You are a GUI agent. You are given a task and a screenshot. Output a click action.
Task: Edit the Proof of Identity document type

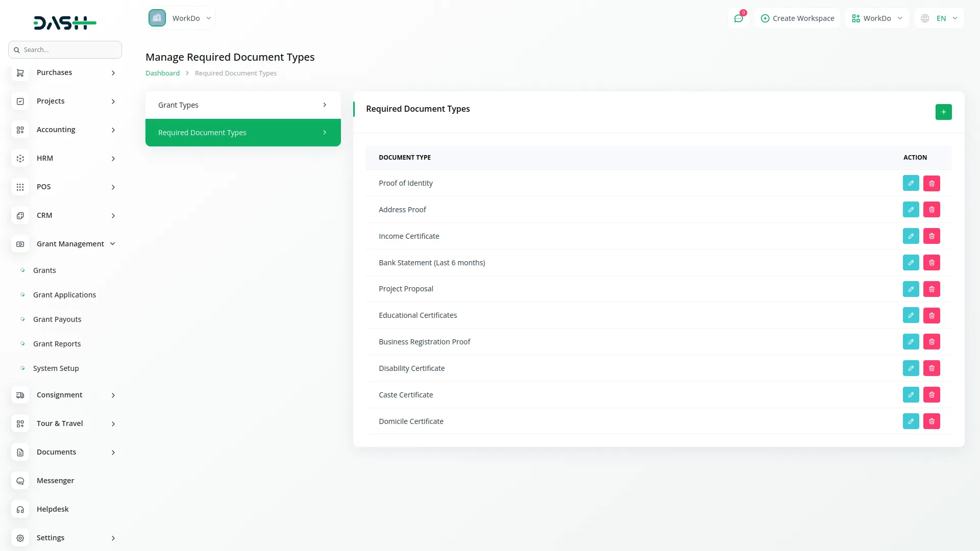(911, 183)
